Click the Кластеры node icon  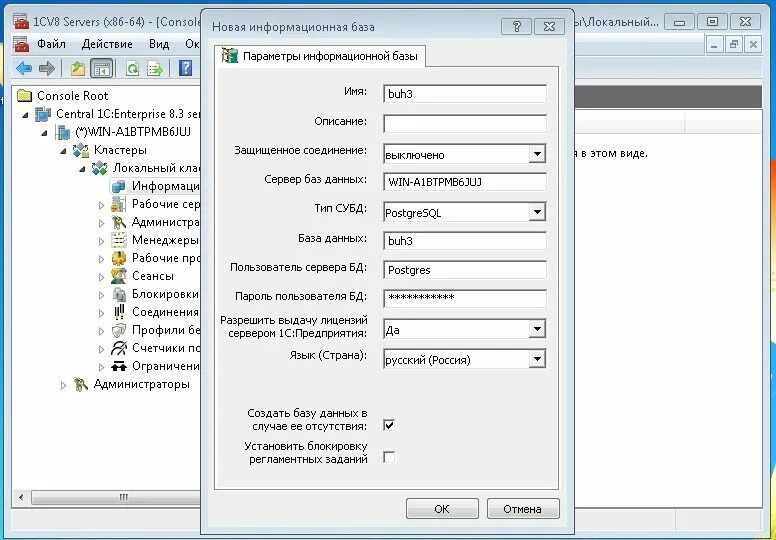click(81, 150)
